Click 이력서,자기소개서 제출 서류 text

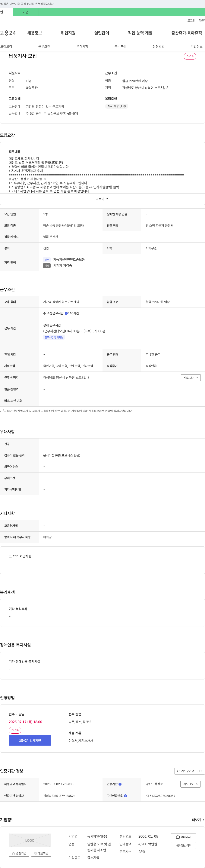[x=81, y=741]
